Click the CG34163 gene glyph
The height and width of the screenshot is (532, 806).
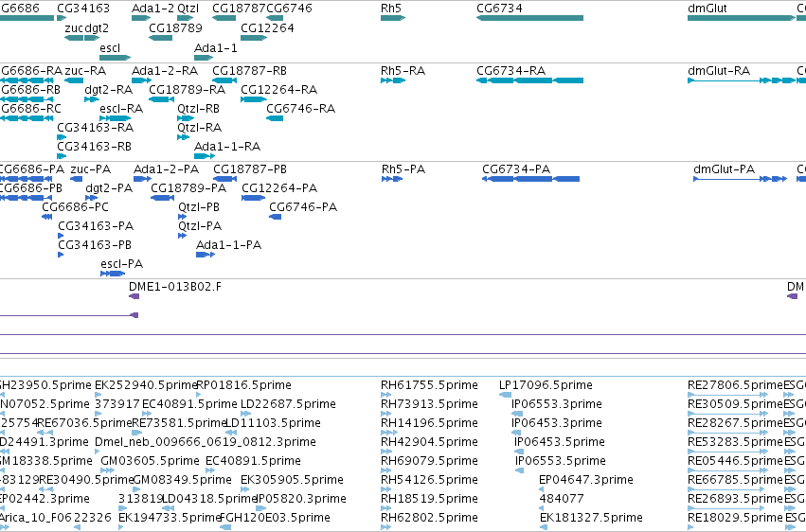pos(62,18)
